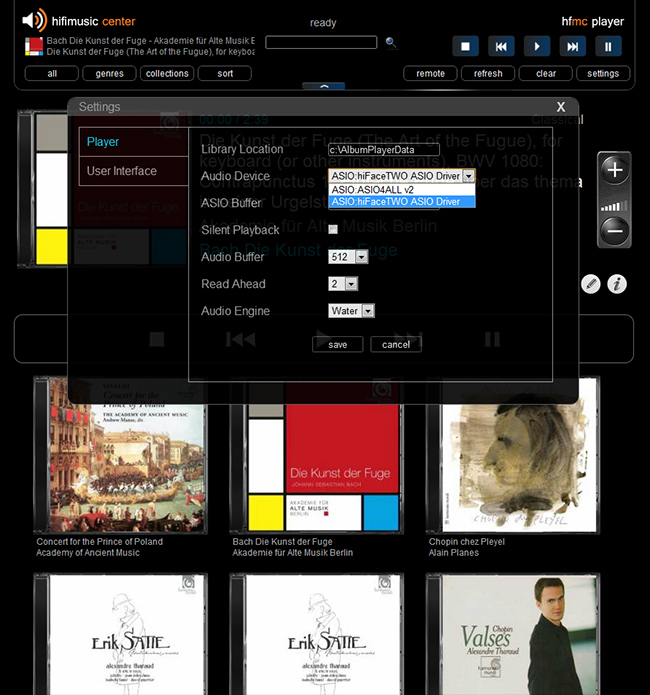The width and height of the screenshot is (650, 695).
Task: Select the Player settings tab
Action: pyautogui.click(x=133, y=142)
